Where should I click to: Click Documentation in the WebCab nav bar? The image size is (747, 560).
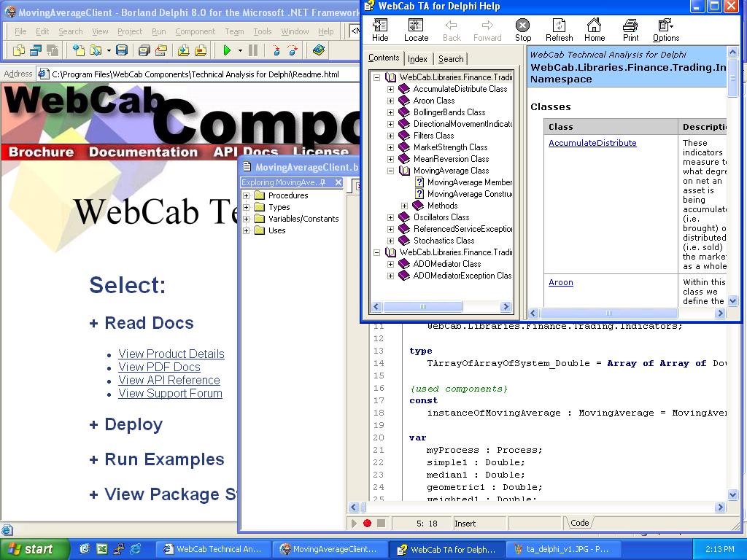(x=143, y=152)
